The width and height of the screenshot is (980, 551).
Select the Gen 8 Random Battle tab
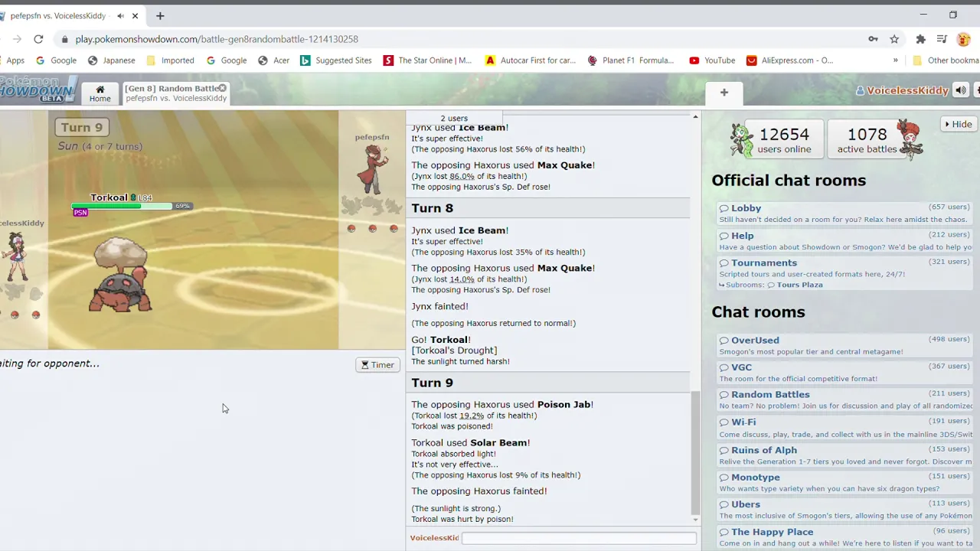[176, 93]
